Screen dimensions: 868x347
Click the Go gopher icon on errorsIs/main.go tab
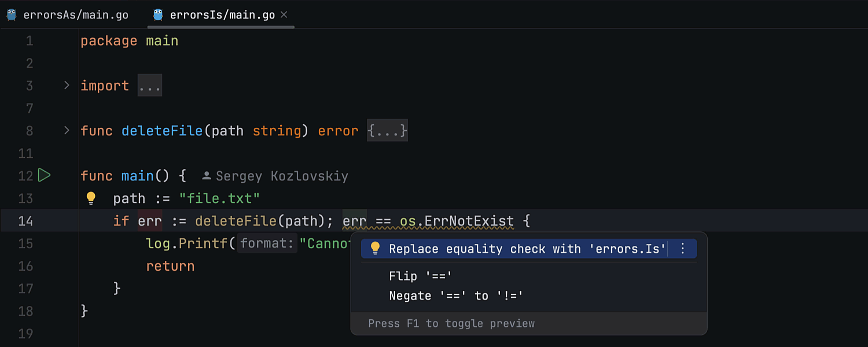pyautogui.click(x=158, y=15)
